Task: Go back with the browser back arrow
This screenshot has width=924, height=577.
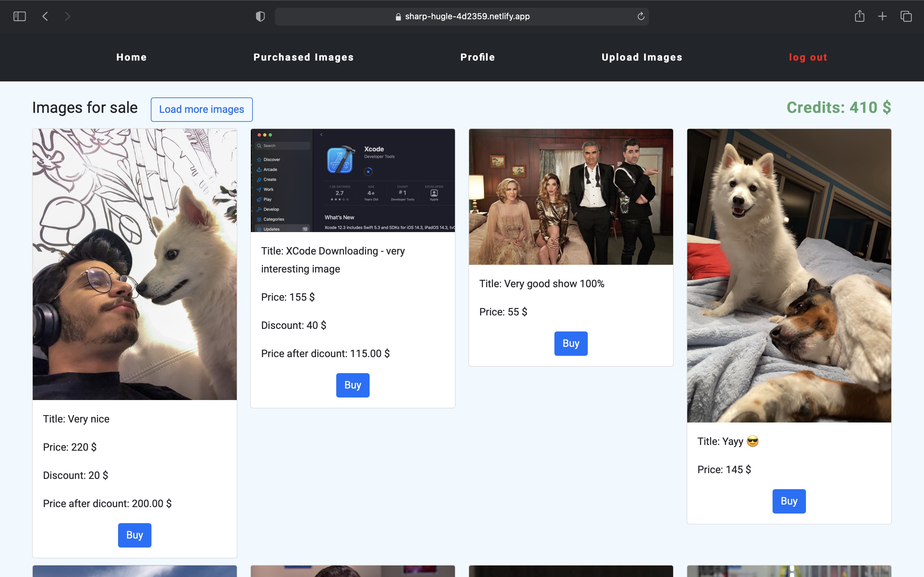Action: (45, 16)
